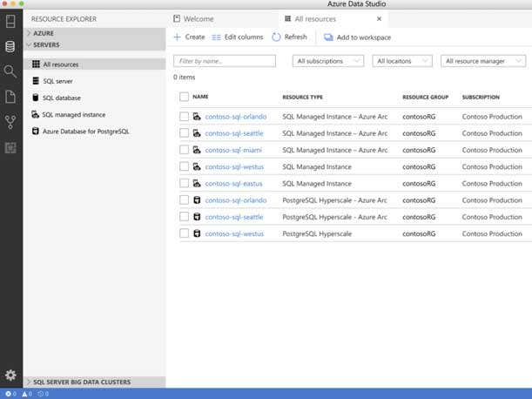Viewport: 532px width, 399px height.
Task: Open the Manage gear icon
Action: tap(10, 375)
